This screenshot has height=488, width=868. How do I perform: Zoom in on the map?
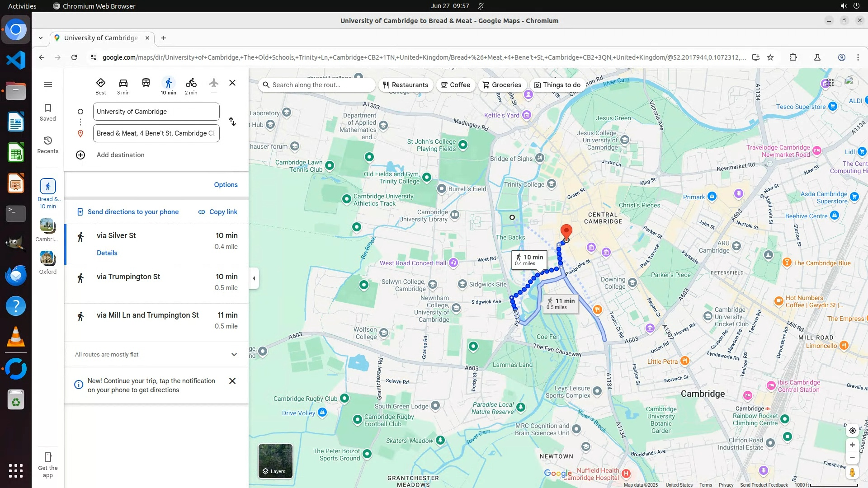[x=852, y=445]
